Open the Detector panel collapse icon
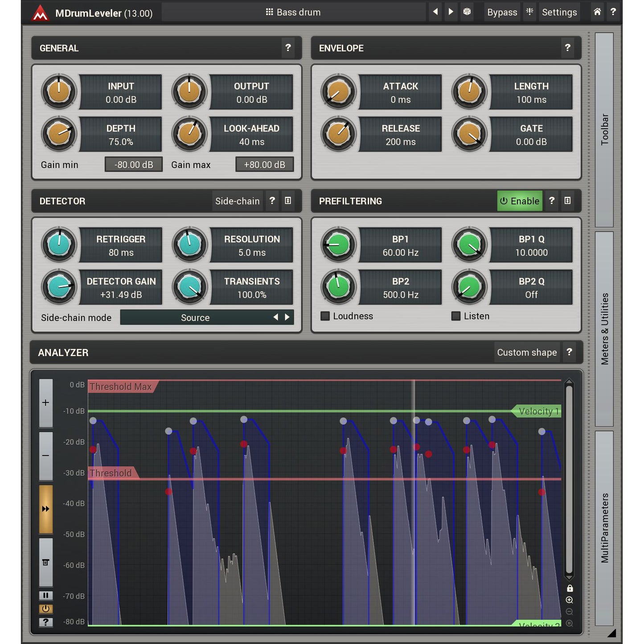The width and height of the screenshot is (644, 644). tap(288, 201)
